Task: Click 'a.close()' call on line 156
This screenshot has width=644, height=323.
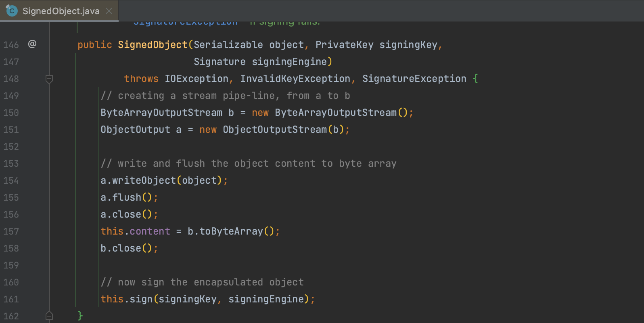Action: (127, 214)
